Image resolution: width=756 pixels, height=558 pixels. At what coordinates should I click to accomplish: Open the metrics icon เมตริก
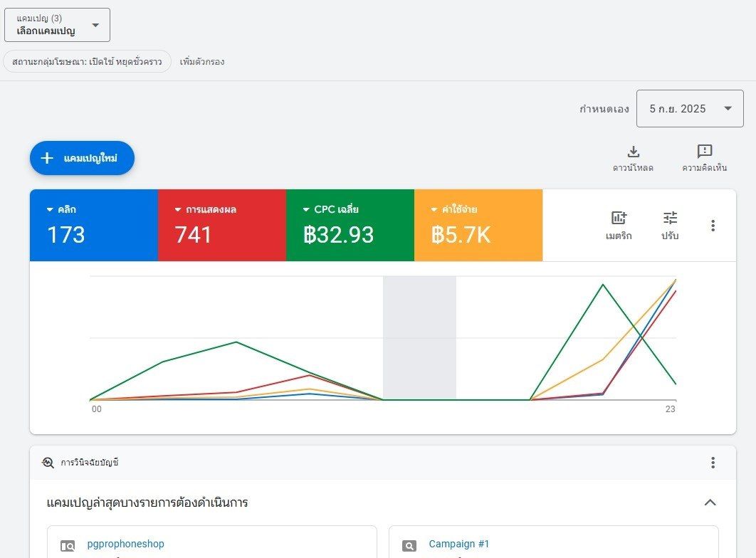(619, 218)
